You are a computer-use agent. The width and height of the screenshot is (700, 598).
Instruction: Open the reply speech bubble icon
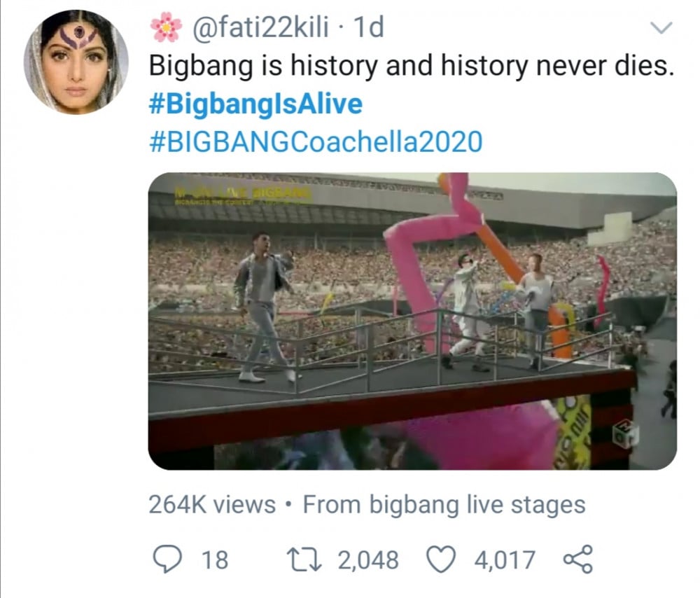pos(167,559)
